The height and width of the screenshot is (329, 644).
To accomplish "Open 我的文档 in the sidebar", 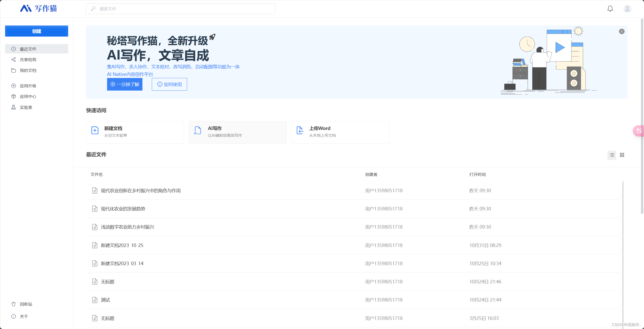I will click(x=28, y=70).
